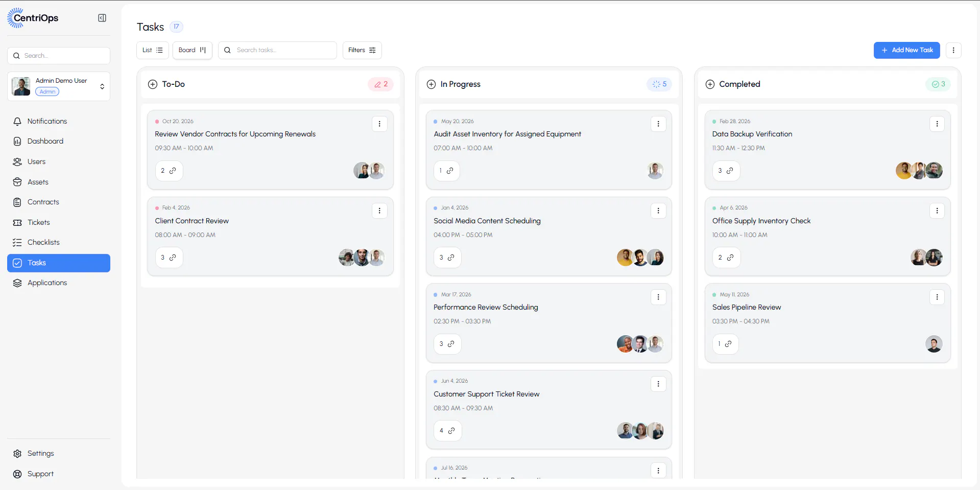
Task: Open Sales Pipeline Review task title
Action: [747, 308]
